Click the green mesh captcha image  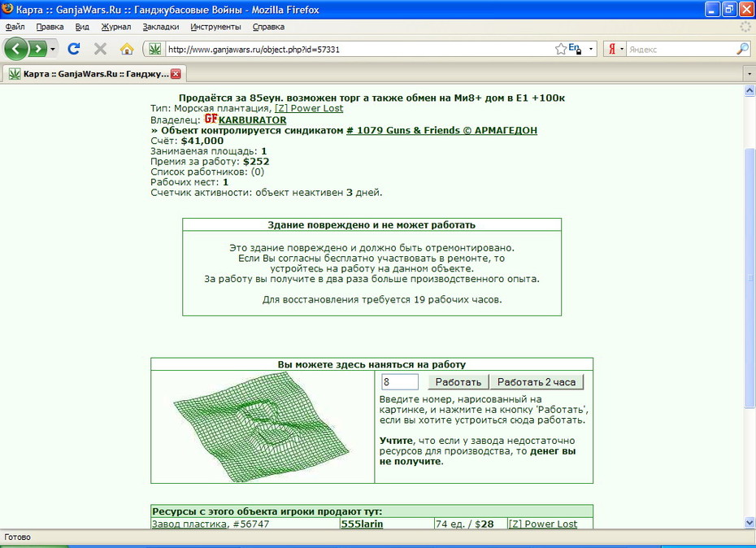coord(261,427)
